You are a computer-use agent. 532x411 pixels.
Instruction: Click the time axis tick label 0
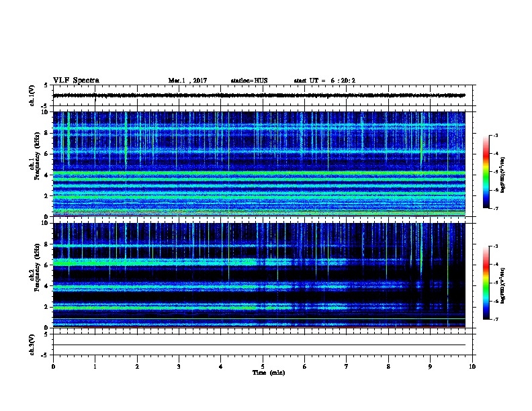(x=53, y=367)
